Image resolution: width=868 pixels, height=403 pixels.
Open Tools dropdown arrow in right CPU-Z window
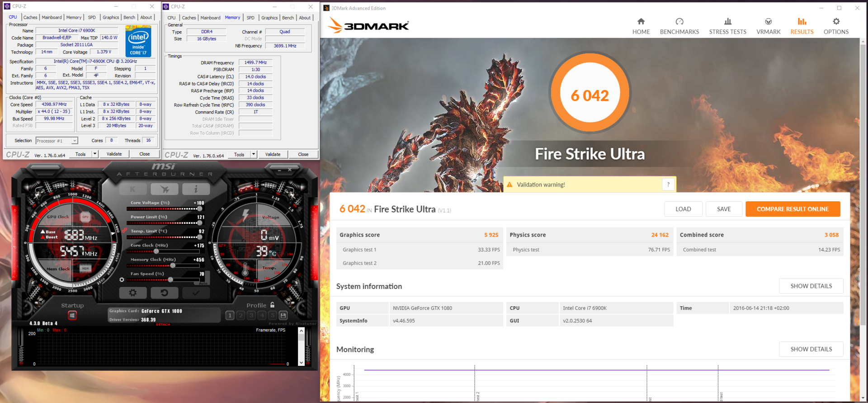coord(254,154)
